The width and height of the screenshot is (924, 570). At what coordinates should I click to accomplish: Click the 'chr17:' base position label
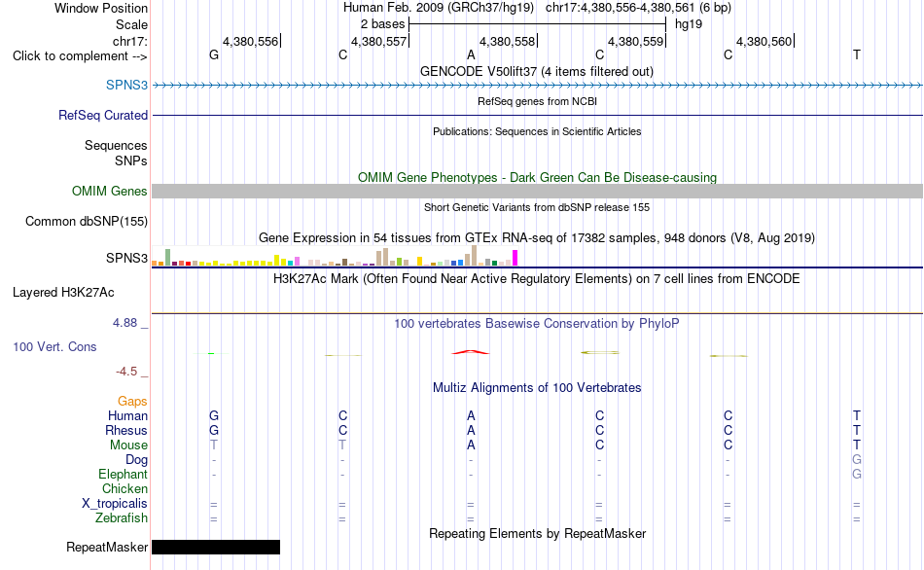point(130,41)
